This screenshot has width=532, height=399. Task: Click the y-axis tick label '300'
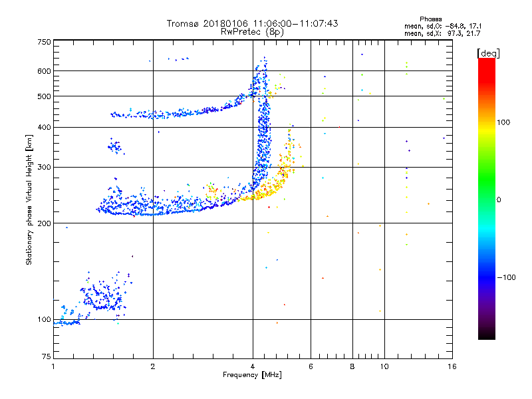(44, 167)
